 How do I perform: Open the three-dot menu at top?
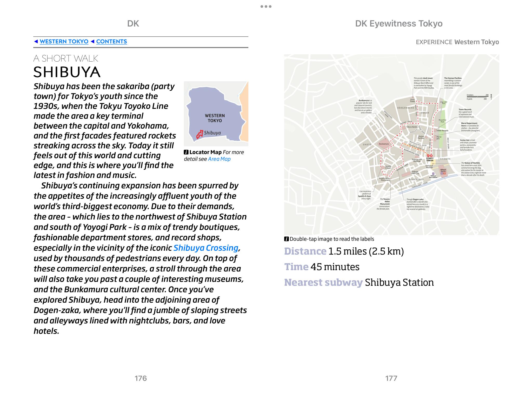pos(266,6)
